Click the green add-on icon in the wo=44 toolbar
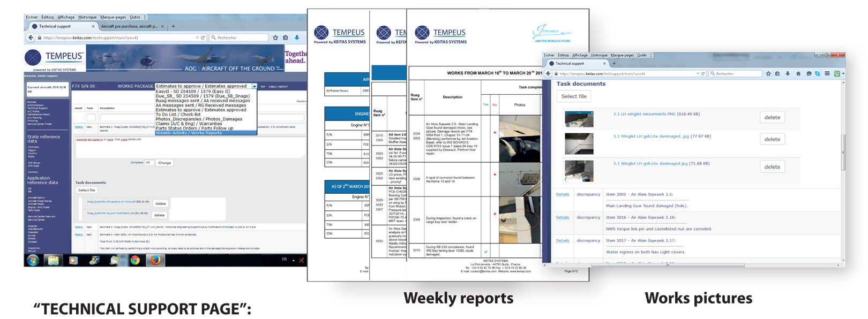This screenshot has width=868, height=319. click(836, 73)
